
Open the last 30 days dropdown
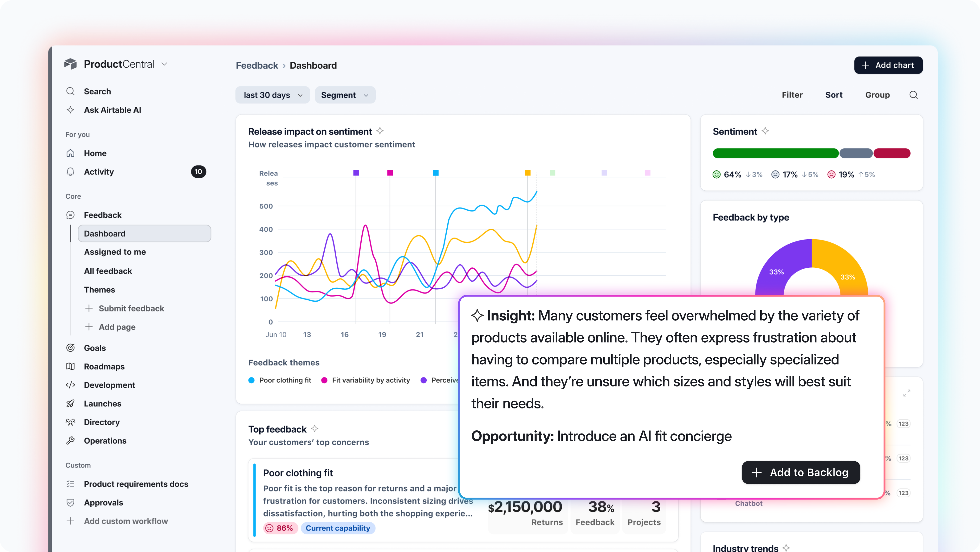tap(272, 95)
